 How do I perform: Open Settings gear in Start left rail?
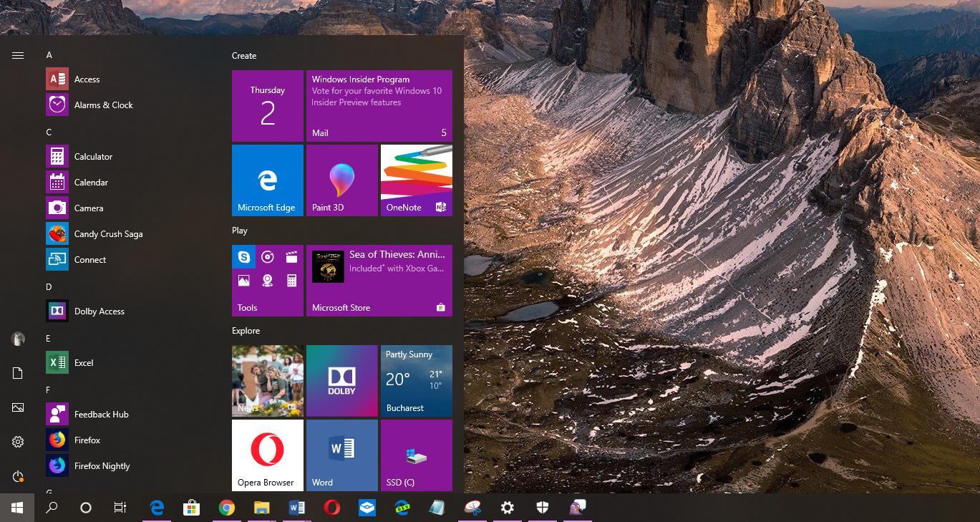point(18,442)
